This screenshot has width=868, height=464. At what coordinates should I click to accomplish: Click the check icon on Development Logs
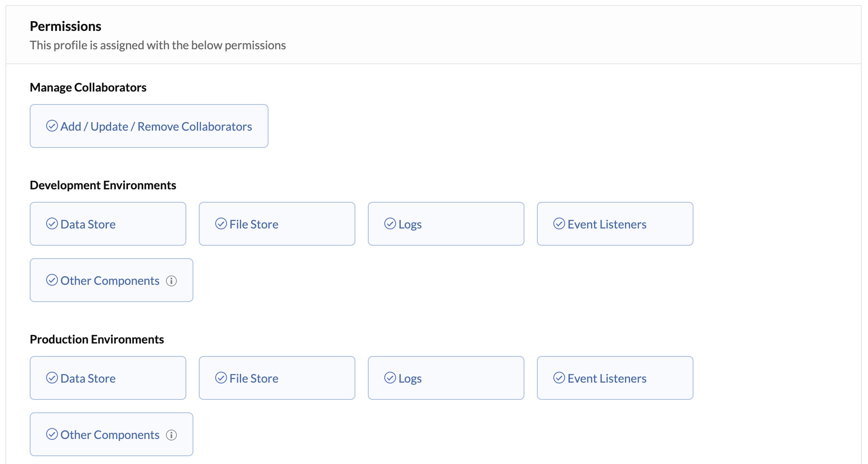click(390, 224)
